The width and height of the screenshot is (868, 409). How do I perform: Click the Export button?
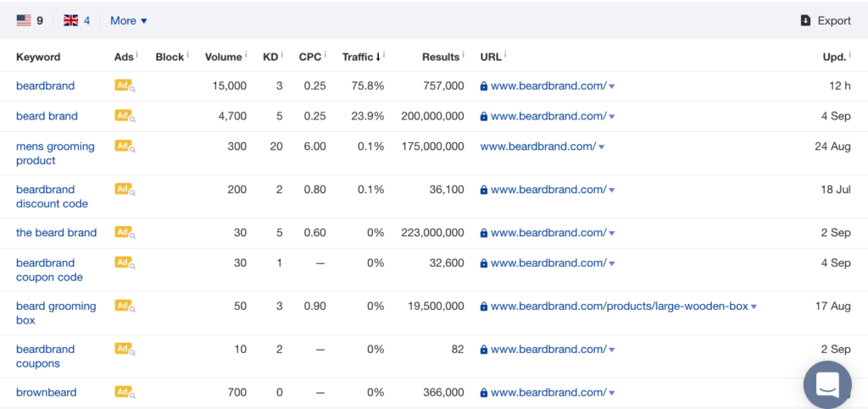826,20
